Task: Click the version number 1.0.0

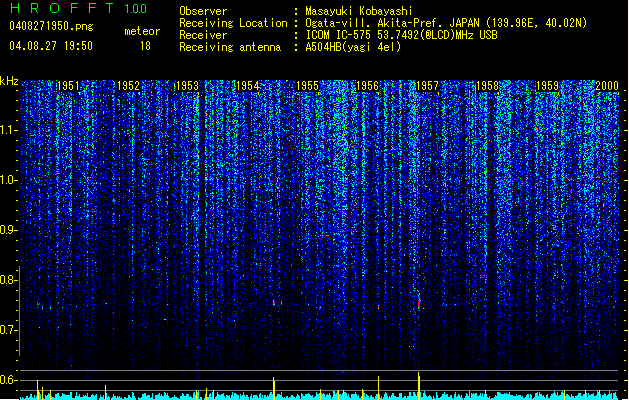Action: coord(135,8)
